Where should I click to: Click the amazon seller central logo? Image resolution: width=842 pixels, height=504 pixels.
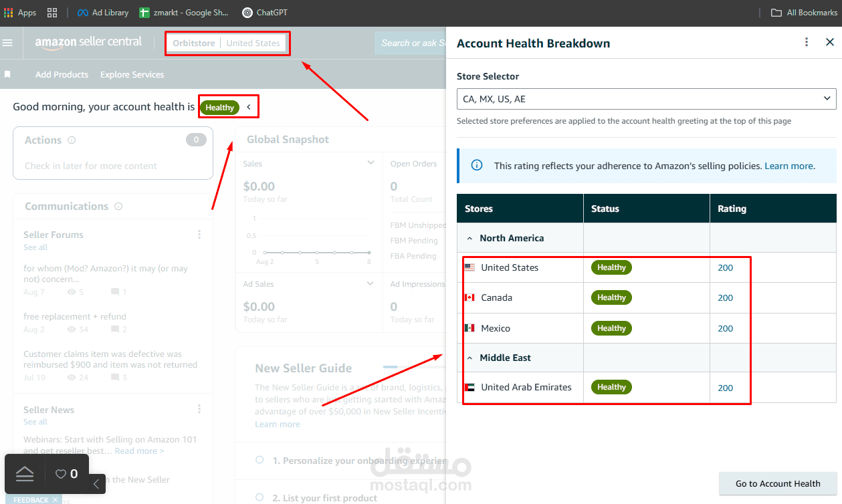88,42
